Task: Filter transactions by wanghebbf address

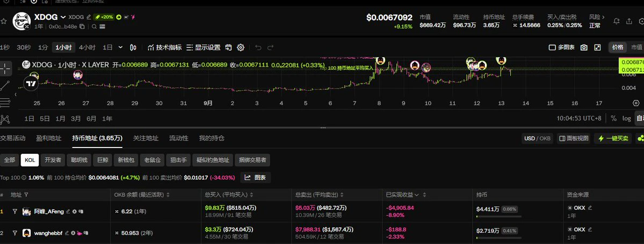Action: click(15, 233)
